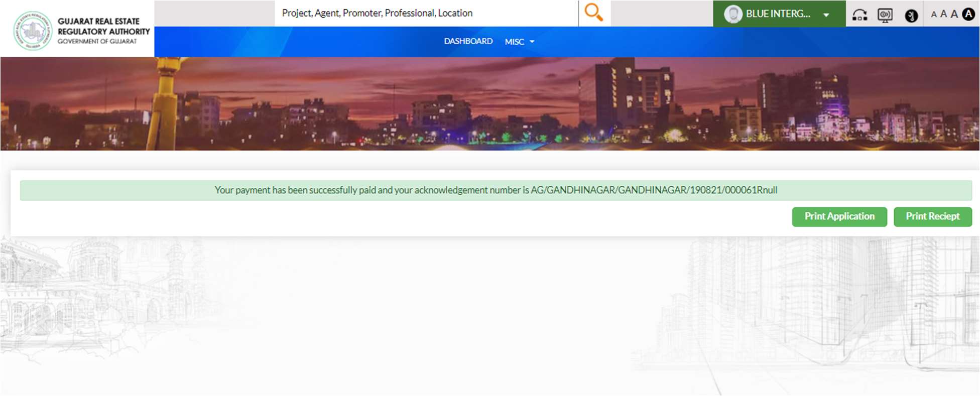
Task: Open the DASHBOARD menu item
Action: pyautogui.click(x=468, y=41)
